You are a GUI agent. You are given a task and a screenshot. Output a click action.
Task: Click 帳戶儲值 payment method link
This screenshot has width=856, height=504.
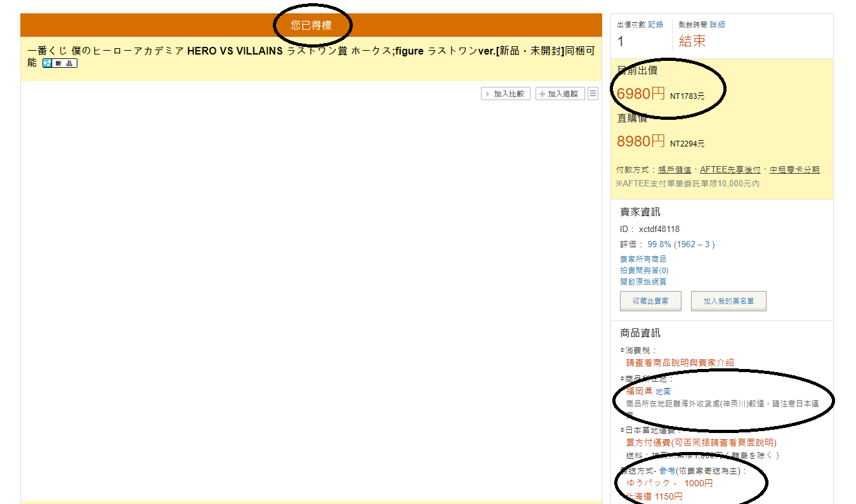coord(675,170)
